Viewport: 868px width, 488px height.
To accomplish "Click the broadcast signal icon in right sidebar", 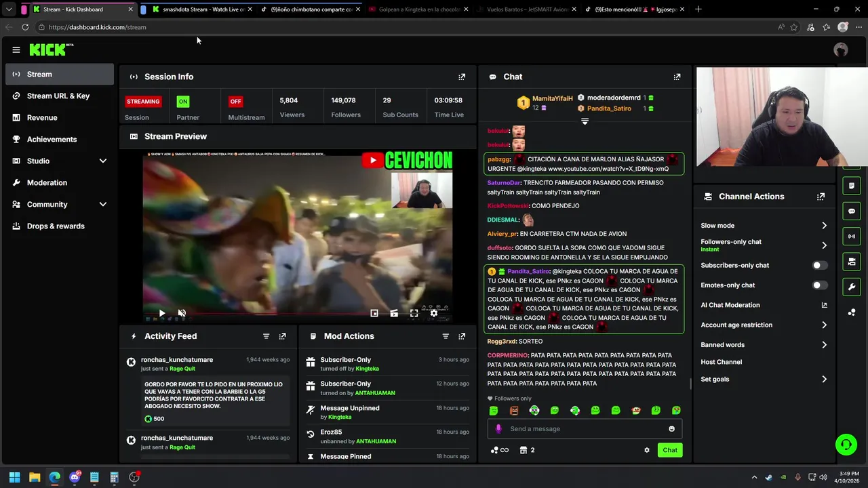I will (x=852, y=236).
